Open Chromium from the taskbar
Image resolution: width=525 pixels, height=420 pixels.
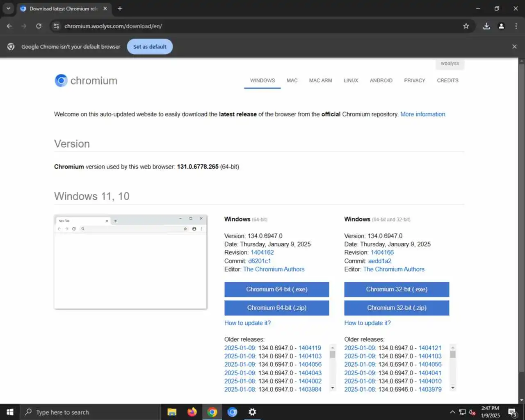232,412
